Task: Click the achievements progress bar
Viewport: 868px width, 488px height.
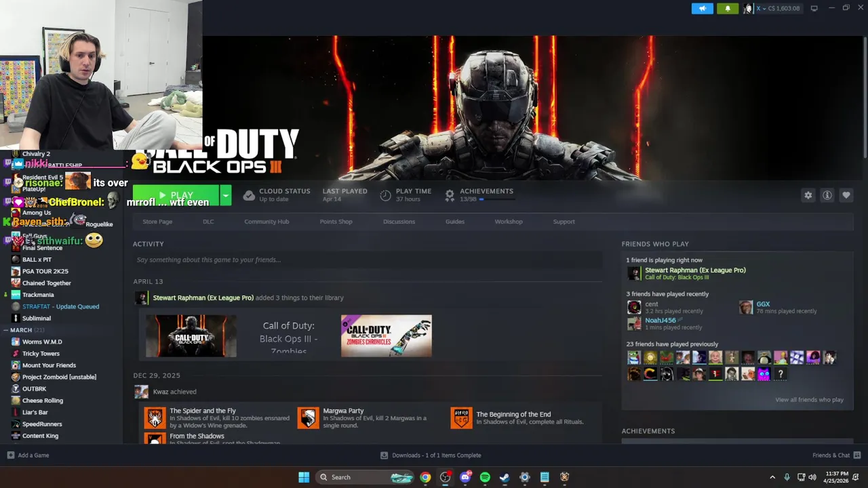Action: (497, 199)
